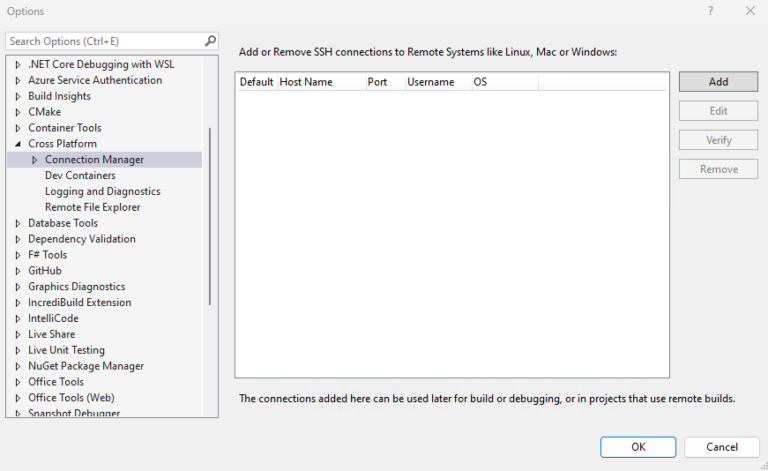
Task: Click the search magnifier icon
Action: [x=210, y=41]
